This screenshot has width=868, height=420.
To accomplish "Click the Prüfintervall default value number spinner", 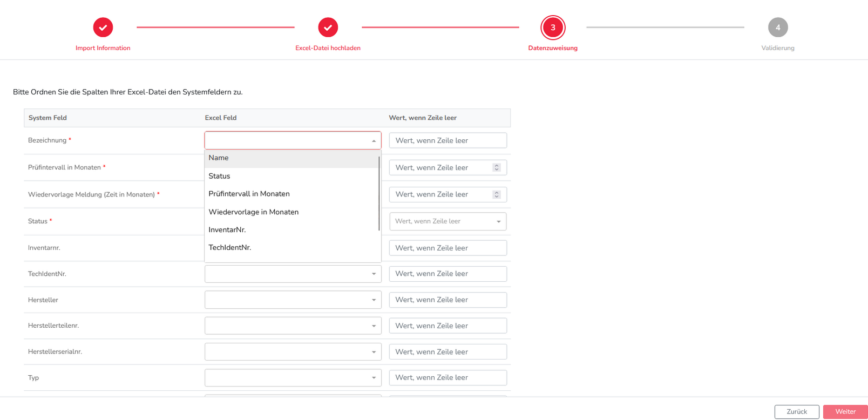I will click(x=497, y=167).
